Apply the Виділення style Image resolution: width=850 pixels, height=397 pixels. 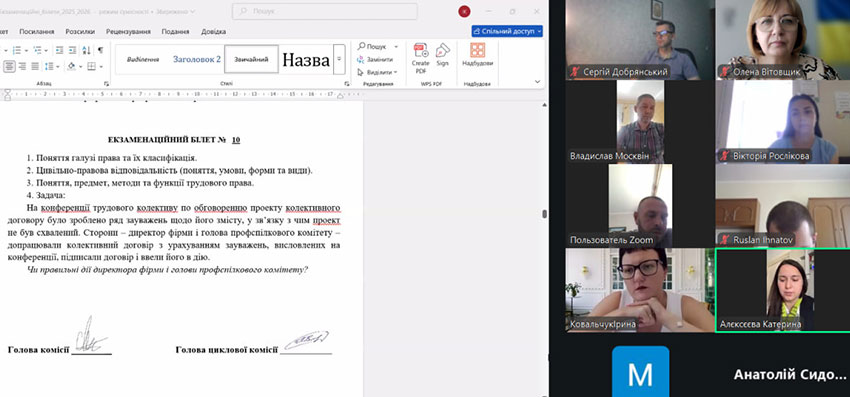(143, 59)
